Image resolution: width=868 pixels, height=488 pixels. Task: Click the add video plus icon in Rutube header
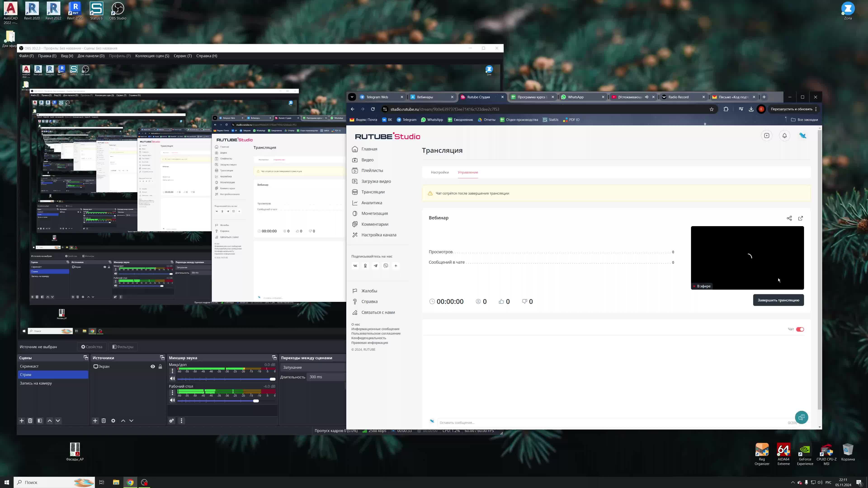pyautogui.click(x=767, y=136)
